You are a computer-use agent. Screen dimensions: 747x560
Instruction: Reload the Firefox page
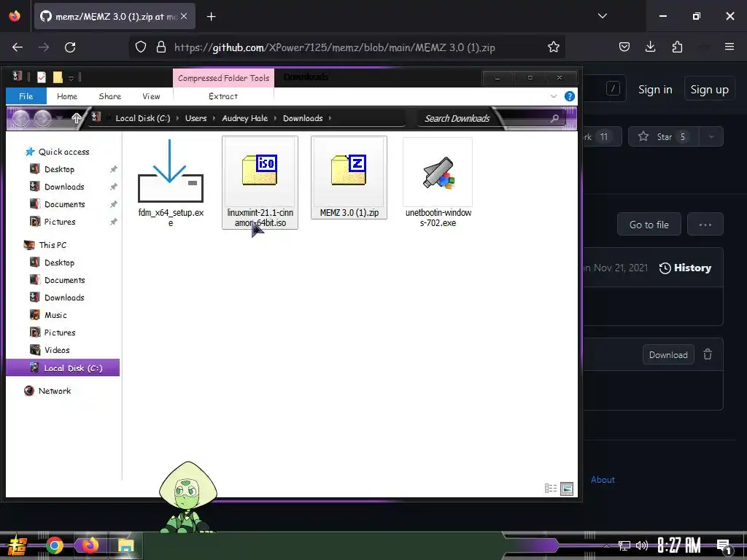70,47
